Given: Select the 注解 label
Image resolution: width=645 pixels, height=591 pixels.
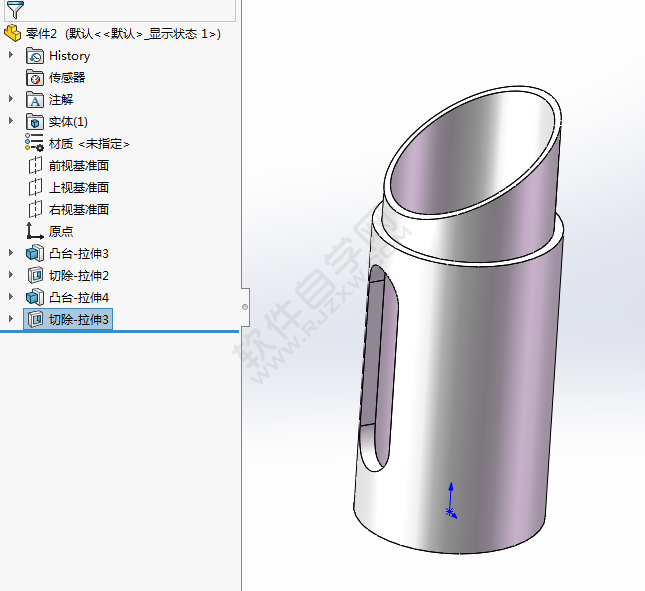Looking at the screenshot, I should (61, 100).
